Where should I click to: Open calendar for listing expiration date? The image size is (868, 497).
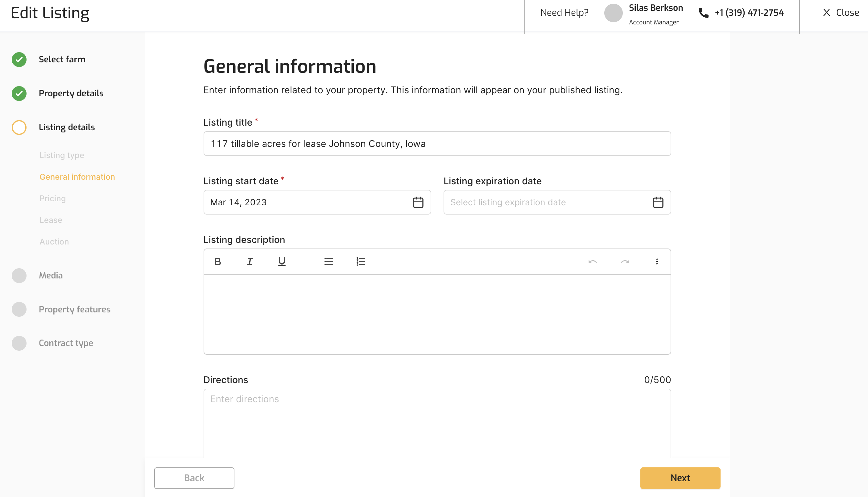point(658,202)
